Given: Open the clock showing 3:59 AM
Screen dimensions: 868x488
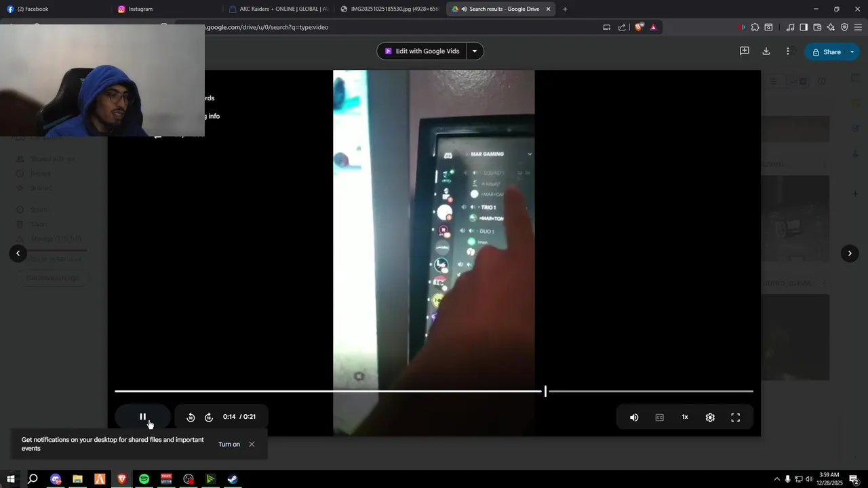Looking at the screenshot, I should [829, 479].
